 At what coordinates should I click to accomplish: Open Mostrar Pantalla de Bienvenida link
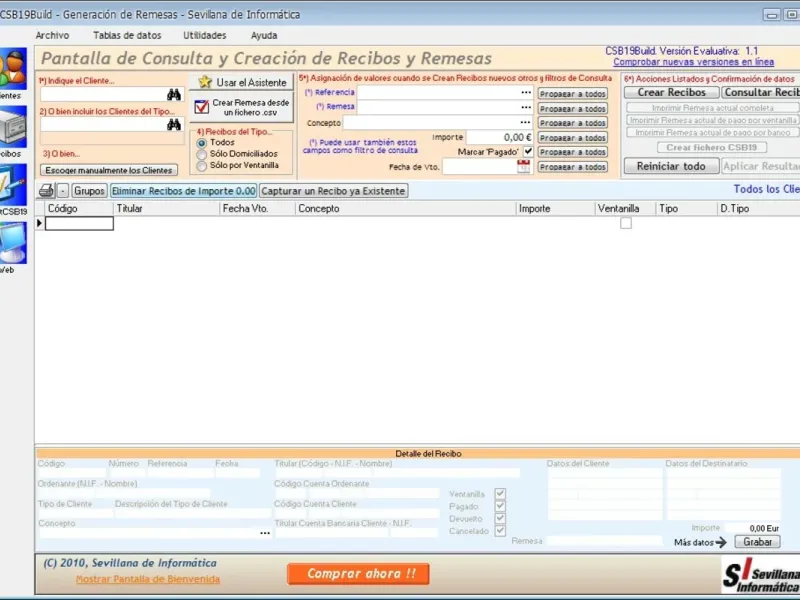coord(147,579)
